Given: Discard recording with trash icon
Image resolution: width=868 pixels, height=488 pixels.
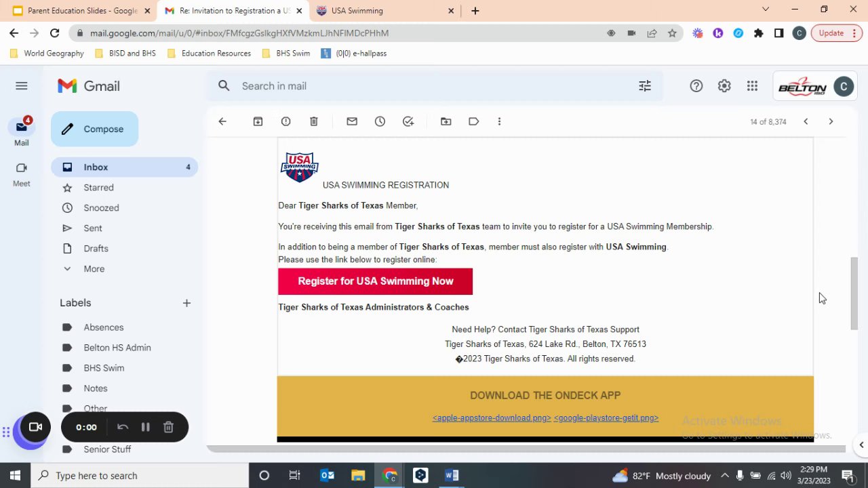Looking at the screenshot, I should 168,427.
